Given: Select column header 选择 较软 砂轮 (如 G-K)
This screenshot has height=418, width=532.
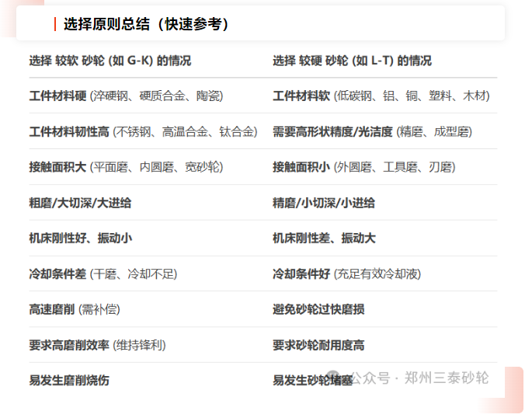Looking at the screenshot, I should pyautogui.click(x=110, y=61).
